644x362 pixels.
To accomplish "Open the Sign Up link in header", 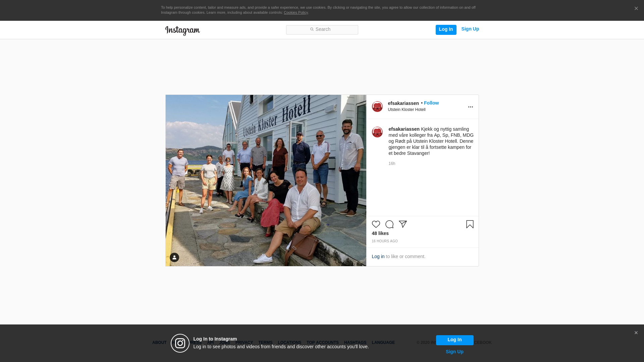I will pos(470,29).
